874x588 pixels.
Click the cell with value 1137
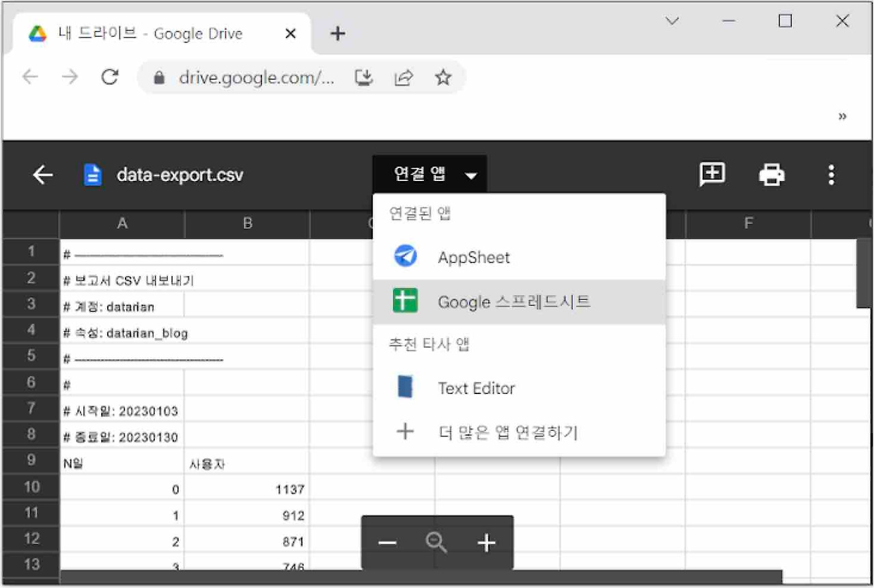247,486
